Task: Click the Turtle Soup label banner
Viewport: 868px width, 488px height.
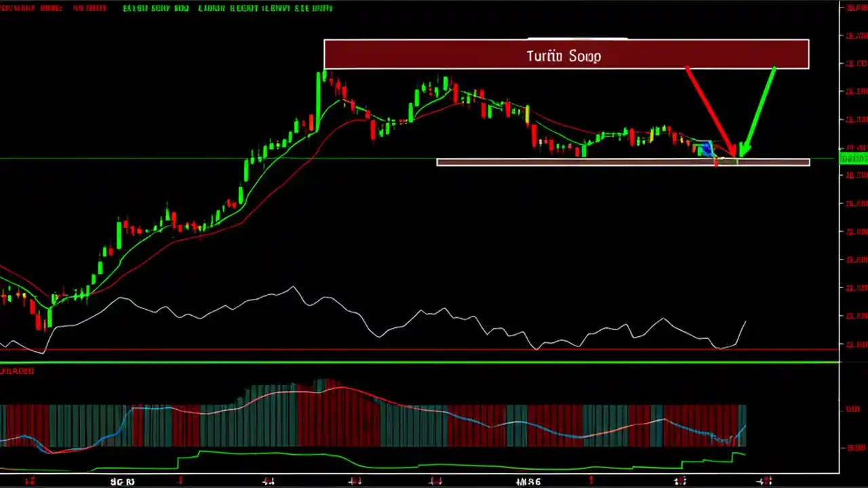Action: pyautogui.click(x=564, y=56)
